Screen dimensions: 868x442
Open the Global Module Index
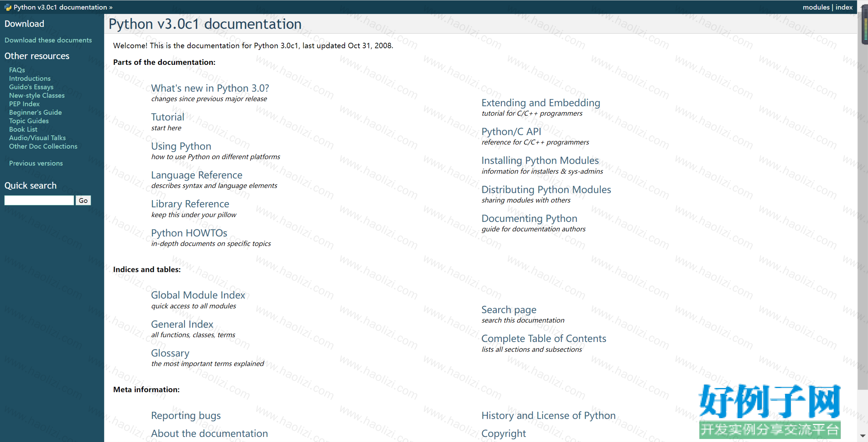pos(198,295)
